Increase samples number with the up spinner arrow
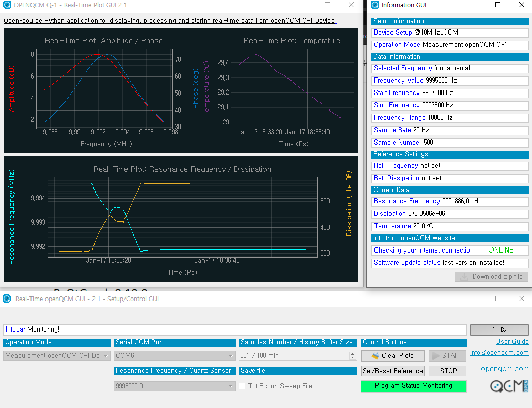The height and width of the screenshot is (408, 532). (x=353, y=353)
